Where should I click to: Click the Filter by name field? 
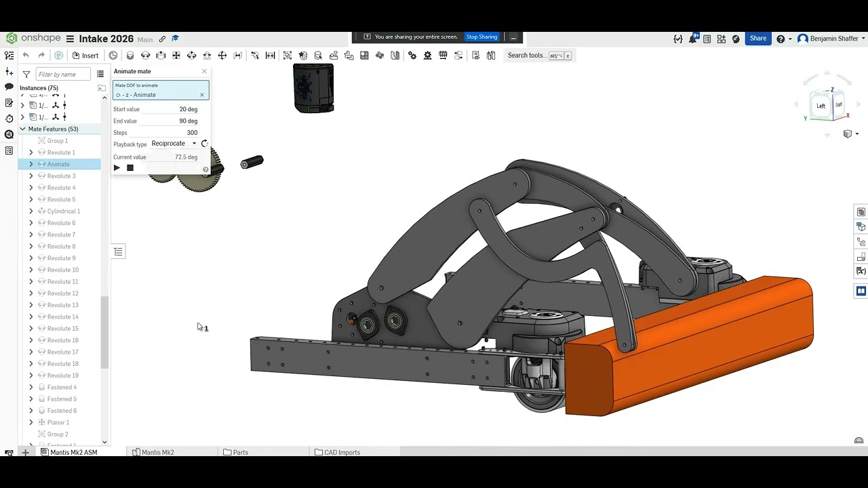[x=63, y=74]
